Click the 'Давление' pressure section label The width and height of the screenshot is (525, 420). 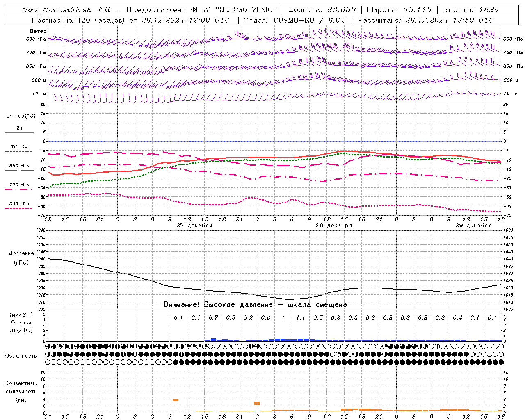[x=21, y=253]
